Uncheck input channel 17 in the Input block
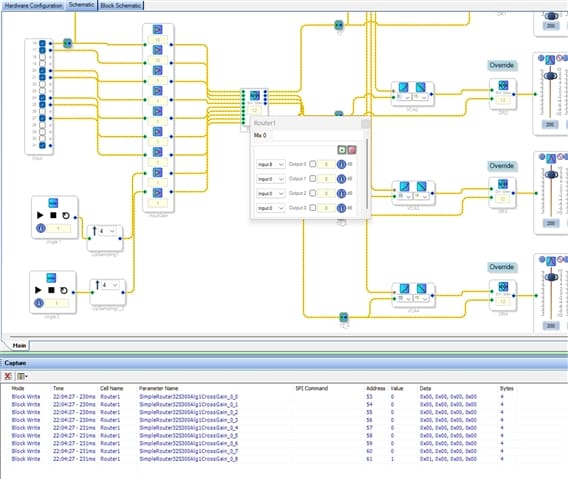Viewport: 568px width, 479px height. pos(42,50)
